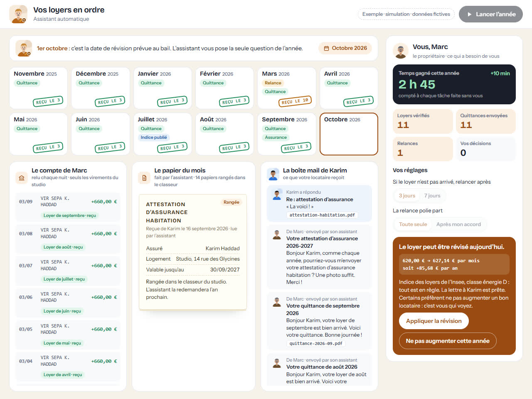Click the "Loyer de juin · reçu" label

click(62, 311)
